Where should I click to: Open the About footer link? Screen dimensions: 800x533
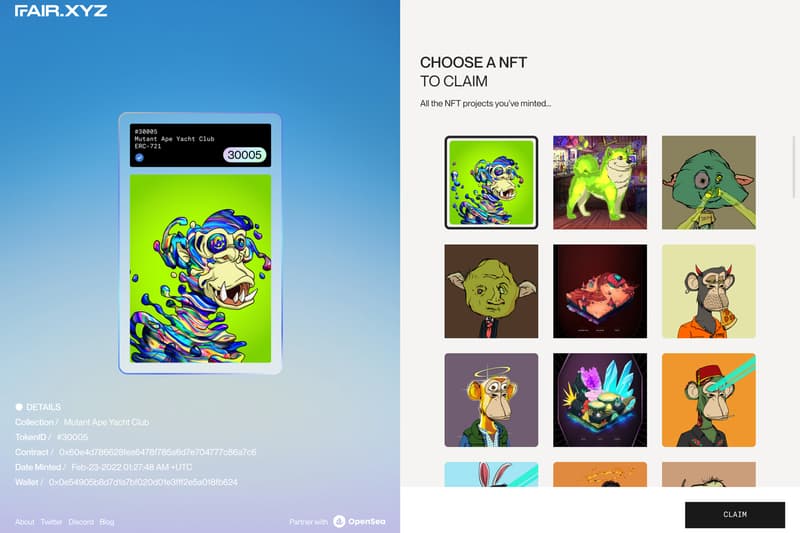tap(24, 522)
